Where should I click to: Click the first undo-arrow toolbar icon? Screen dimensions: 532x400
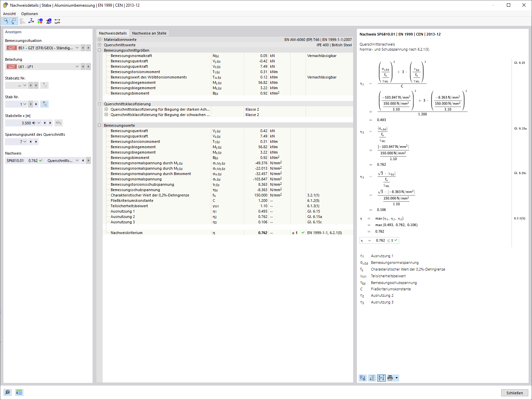pos(5,21)
